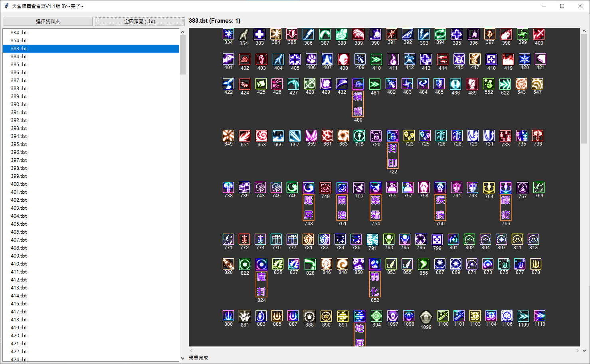Click the paw print icon labeled 406
This screenshot has height=364, width=590.
[311, 59]
